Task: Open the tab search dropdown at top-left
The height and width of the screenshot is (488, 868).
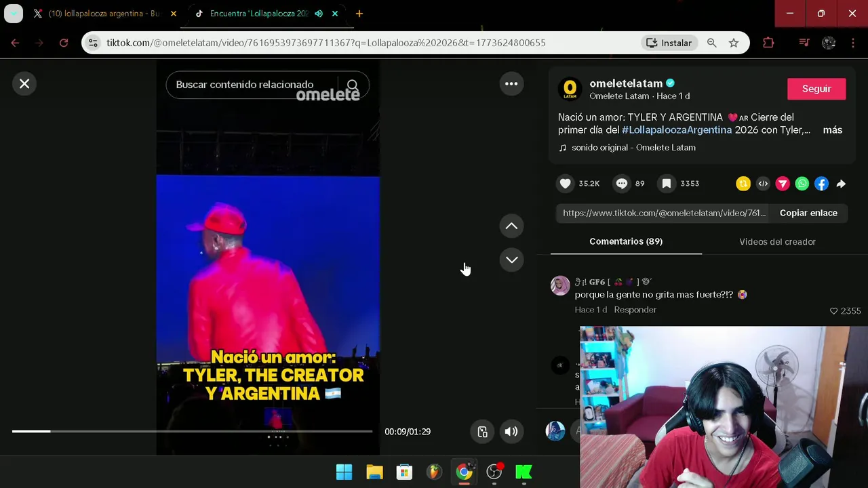Action: pyautogui.click(x=14, y=14)
